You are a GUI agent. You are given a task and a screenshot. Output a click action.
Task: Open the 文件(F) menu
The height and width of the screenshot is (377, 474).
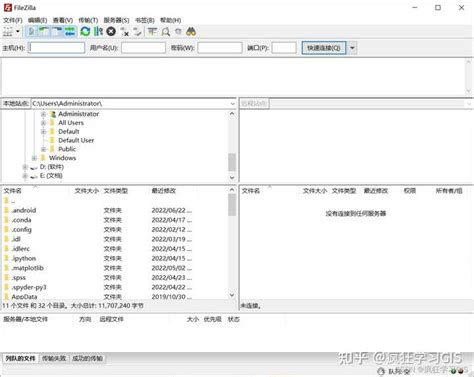click(13, 20)
